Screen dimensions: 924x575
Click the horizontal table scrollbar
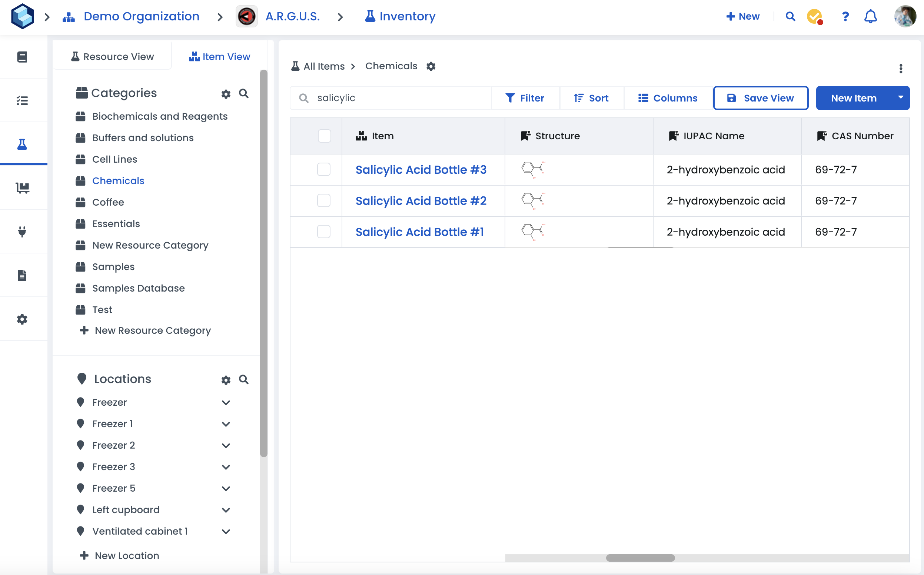pos(640,558)
